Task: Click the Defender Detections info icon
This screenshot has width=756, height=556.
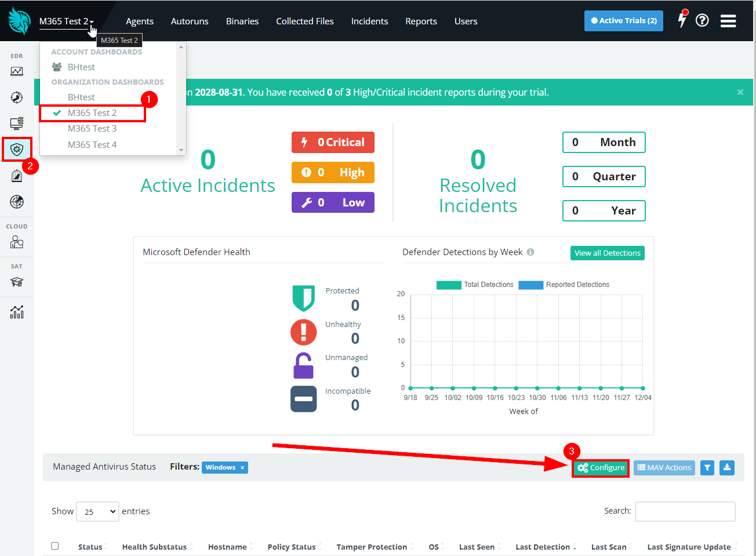Action: click(x=530, y=252)
